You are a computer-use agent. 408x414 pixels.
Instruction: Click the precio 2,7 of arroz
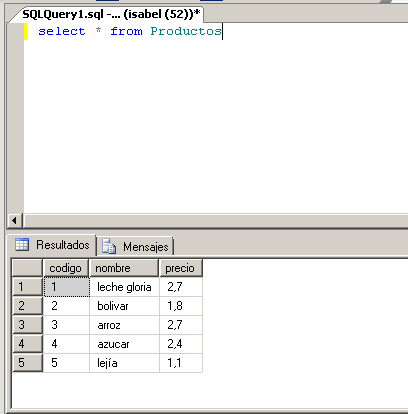tap(181, 325)
